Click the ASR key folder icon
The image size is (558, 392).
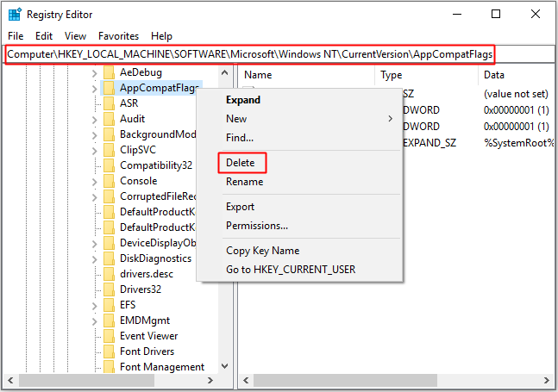109,103
